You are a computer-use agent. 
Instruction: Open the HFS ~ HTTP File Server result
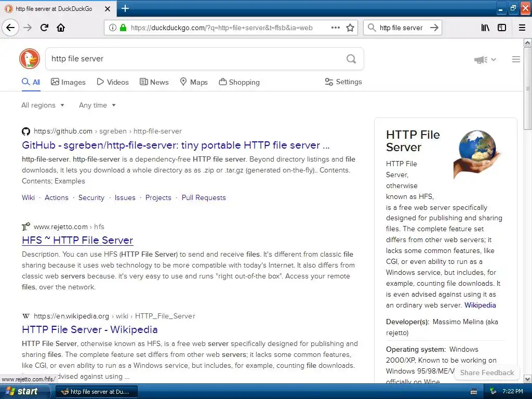(77, 240)
